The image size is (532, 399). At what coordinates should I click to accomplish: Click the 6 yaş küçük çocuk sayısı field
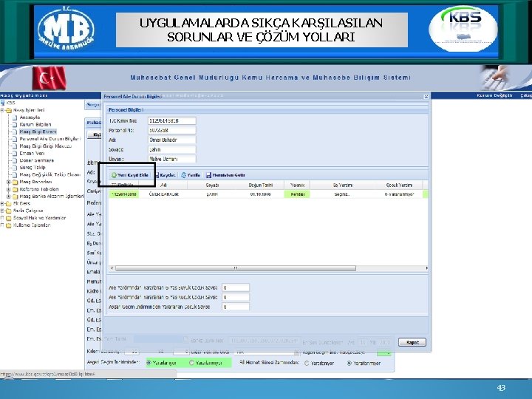[x=236, y=297]
